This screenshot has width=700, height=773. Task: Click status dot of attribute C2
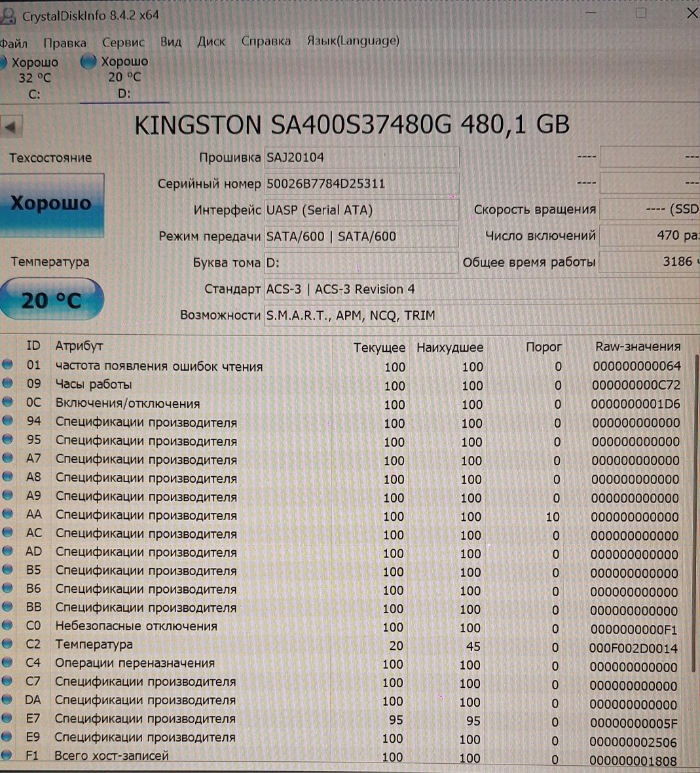point(7,643)
